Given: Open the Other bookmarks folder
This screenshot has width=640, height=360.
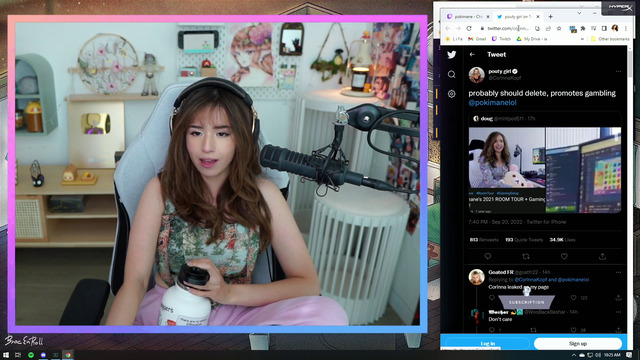Looking at the screenshot, I should 610,39.
